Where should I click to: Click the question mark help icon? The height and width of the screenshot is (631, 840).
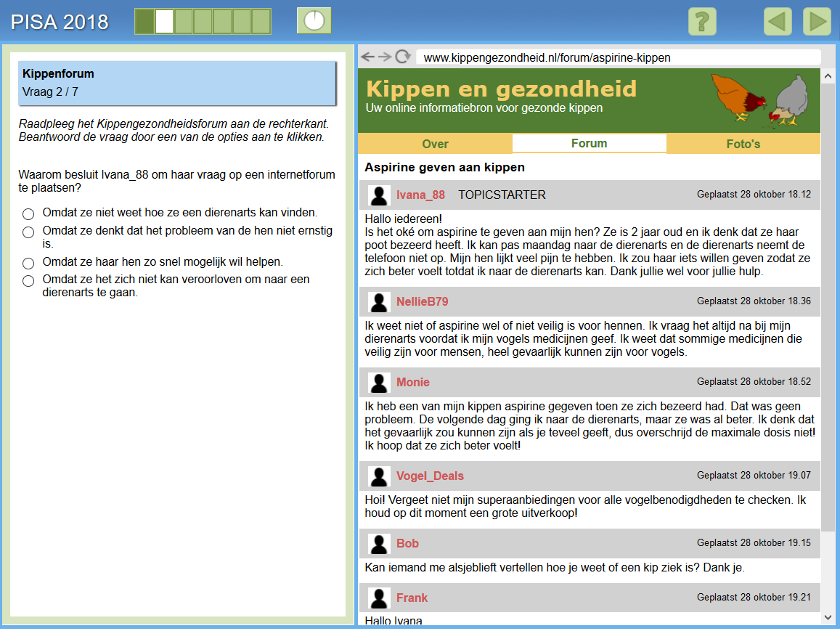(701, 22)
